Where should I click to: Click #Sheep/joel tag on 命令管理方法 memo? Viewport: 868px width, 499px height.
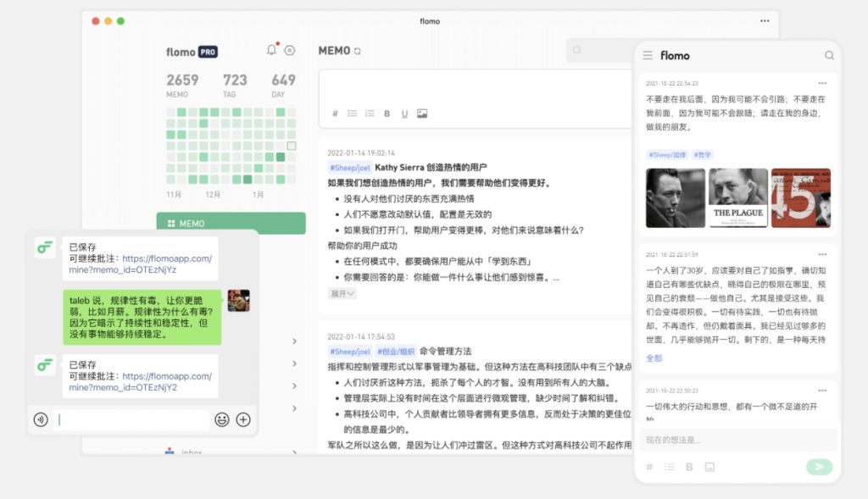click(x=350, y=352)
